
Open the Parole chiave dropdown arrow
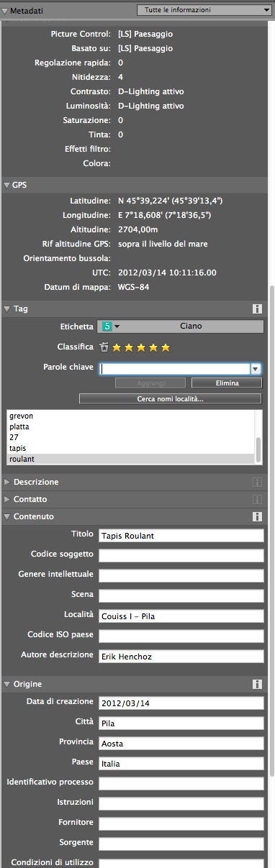(255, 369)
